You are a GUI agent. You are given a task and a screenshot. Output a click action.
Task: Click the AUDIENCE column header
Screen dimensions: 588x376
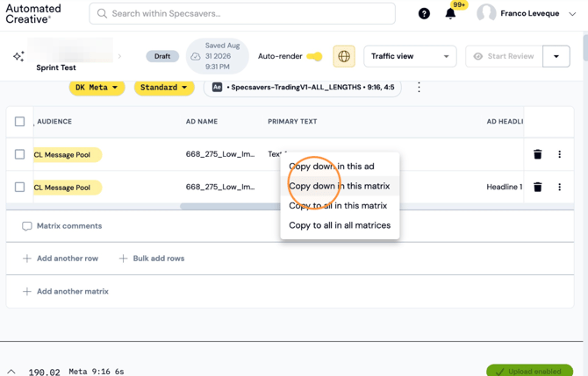pyautogui.click(x=54, y=121)
